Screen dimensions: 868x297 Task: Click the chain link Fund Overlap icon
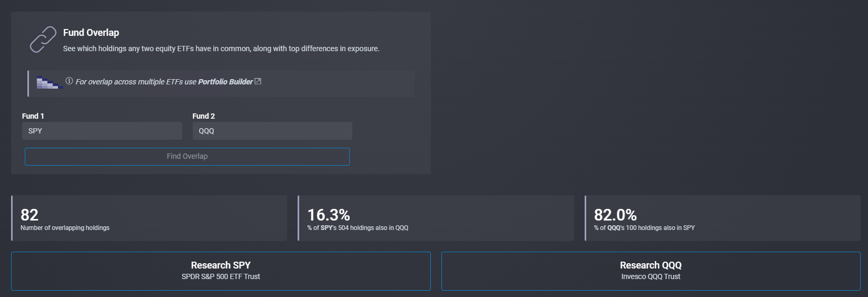43,40
